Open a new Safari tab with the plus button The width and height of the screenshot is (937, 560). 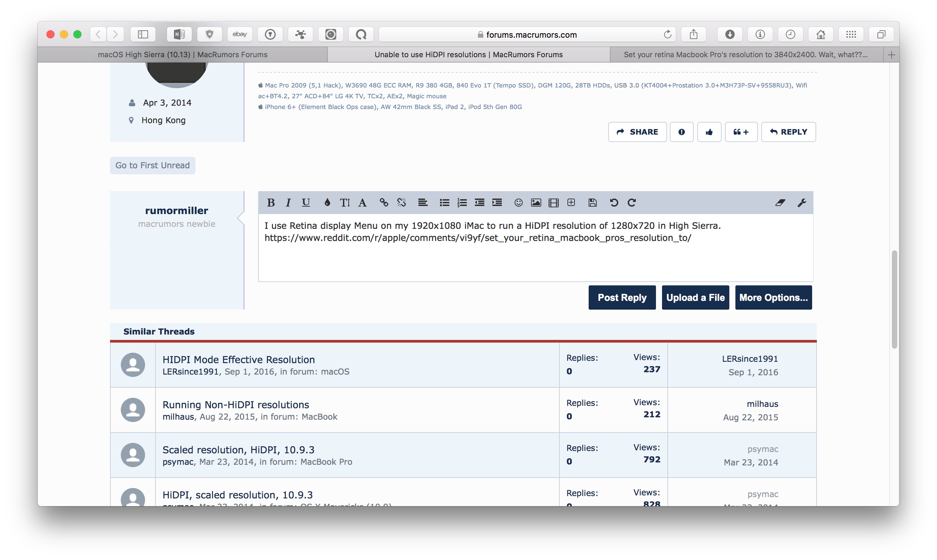[x=891, y=55]
